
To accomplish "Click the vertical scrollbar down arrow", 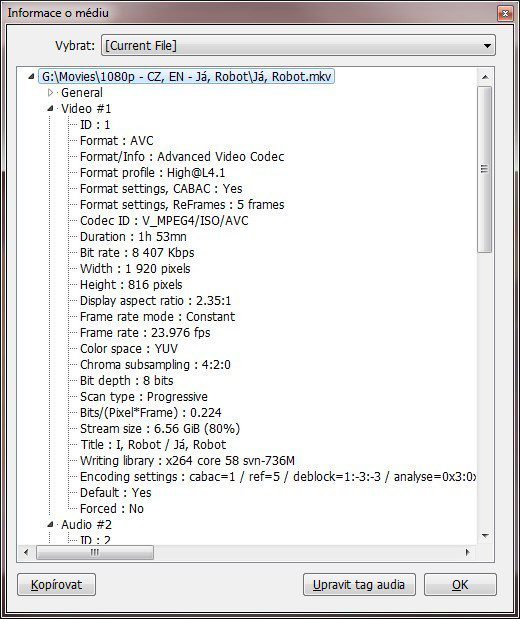I will (x=485, y=536).
